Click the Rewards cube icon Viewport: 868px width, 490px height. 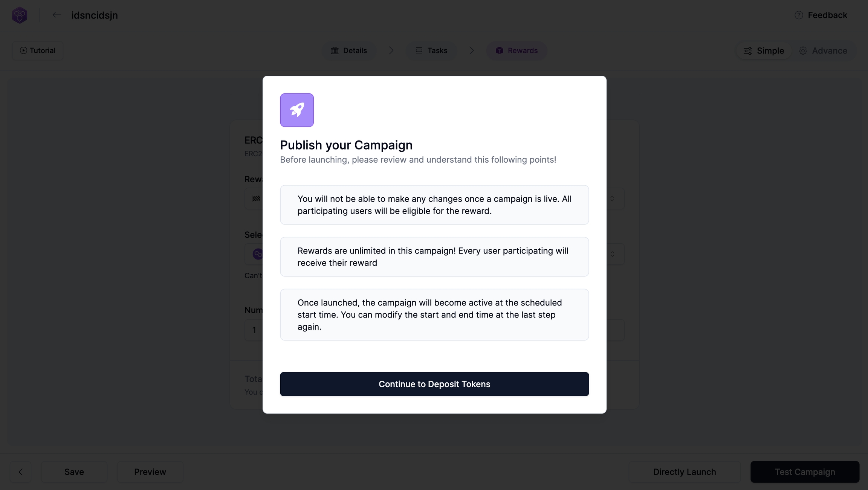click(499, 50)
